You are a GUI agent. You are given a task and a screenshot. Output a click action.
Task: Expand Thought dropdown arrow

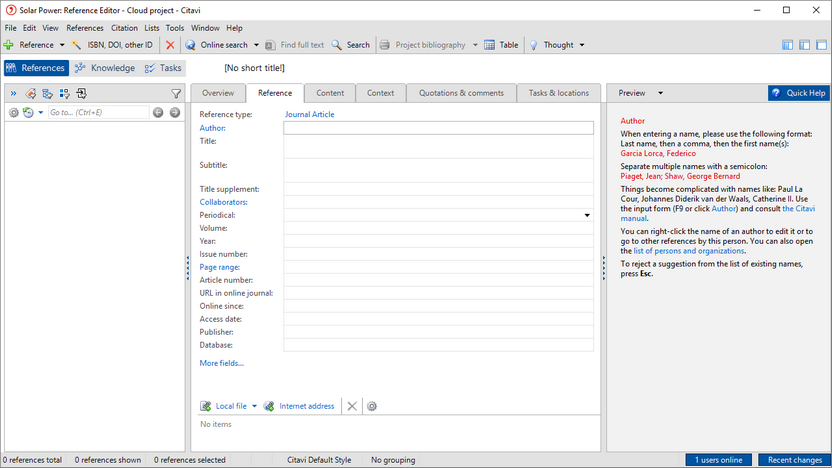[582, 45]
